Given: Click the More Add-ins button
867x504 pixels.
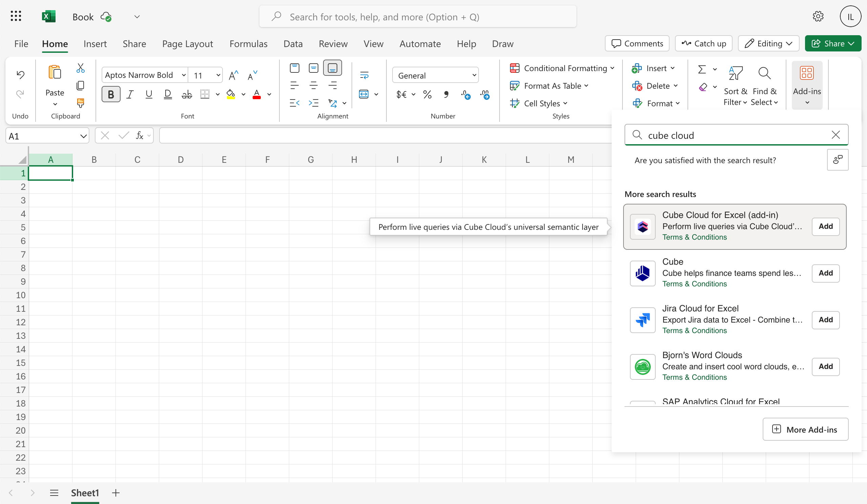Looking at the screenshot, I should [x=805, y=429].
